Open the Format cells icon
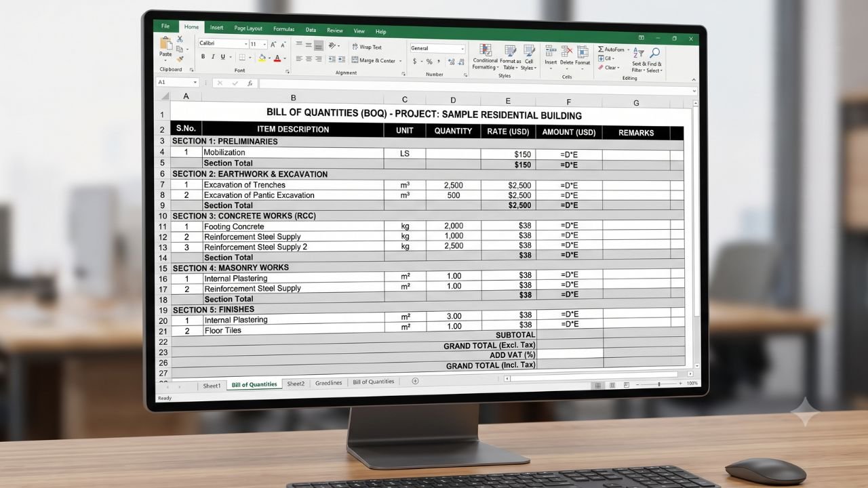The width and height of the screenshot is (868, 488). 582,52
